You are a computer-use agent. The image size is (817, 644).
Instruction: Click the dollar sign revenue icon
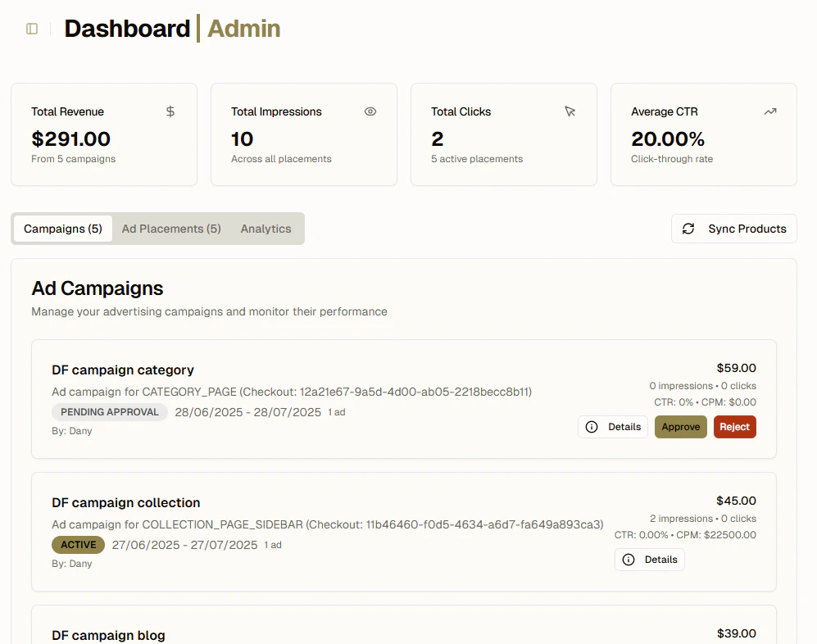pos(170,111)
